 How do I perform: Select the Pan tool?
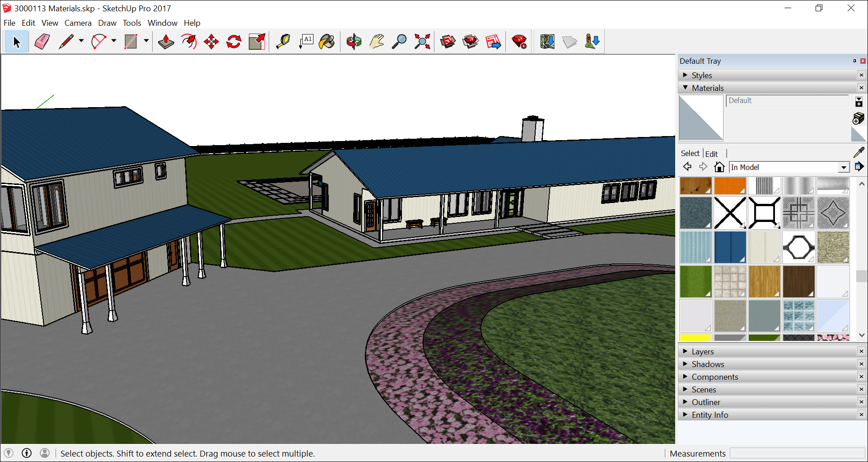(x=376, y=41)
